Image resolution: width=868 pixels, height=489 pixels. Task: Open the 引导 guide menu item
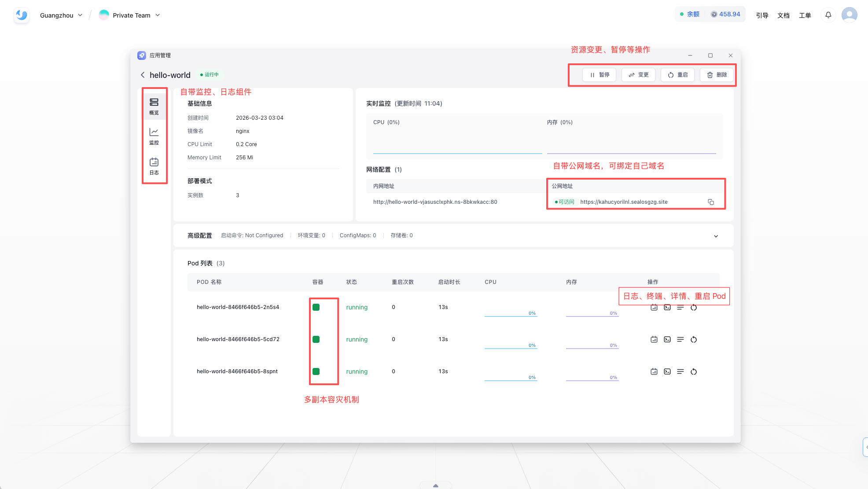pyautogui.click(x=762, y=15)
